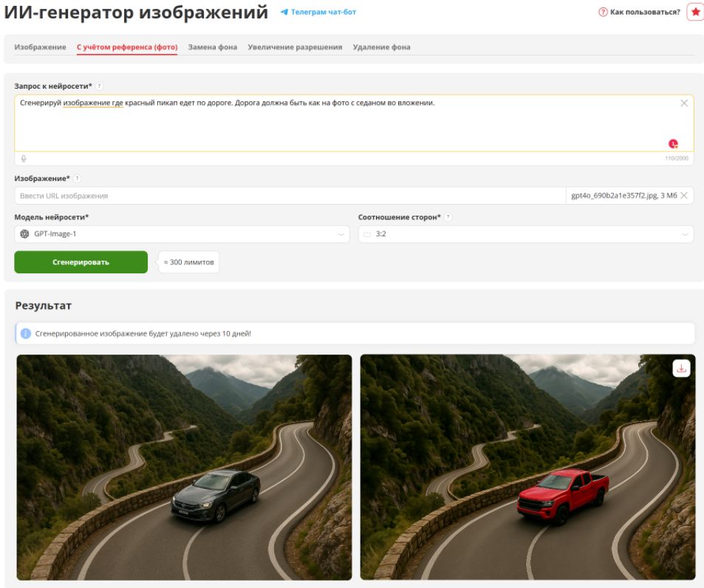
Task: Open the Удаление фона tab
Action: pos(381,47)
